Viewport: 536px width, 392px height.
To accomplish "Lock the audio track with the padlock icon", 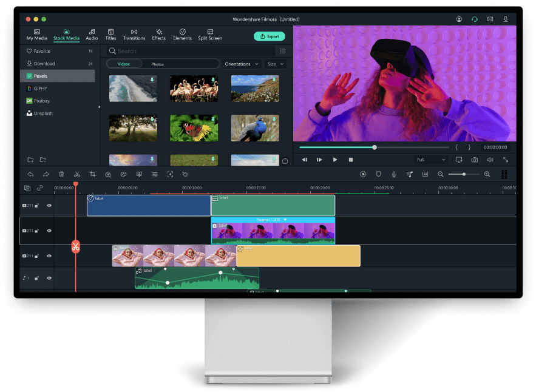I will (37, 277).
